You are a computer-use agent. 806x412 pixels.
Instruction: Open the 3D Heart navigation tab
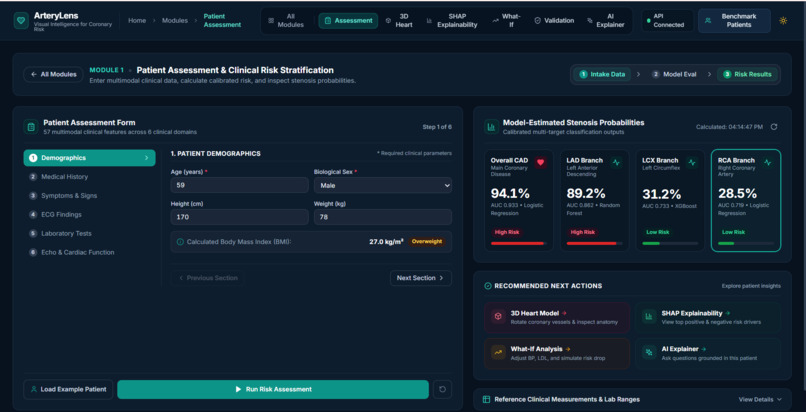coord(399,21)
